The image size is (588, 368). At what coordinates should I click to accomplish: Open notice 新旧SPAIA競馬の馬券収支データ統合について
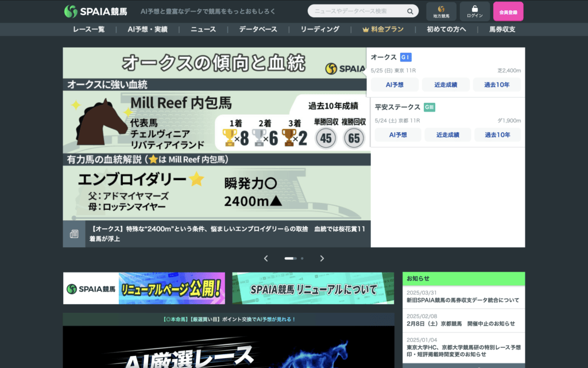pos(463,300)
